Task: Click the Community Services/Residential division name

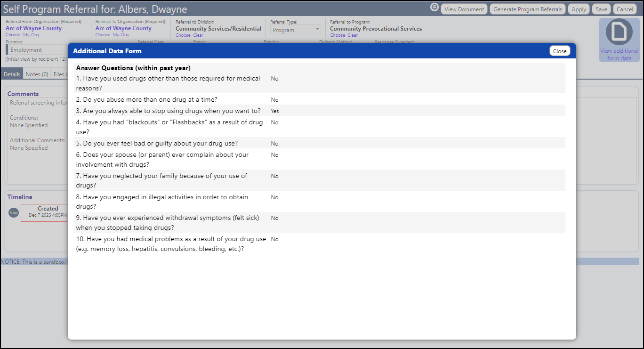Action: coord(218,29)
